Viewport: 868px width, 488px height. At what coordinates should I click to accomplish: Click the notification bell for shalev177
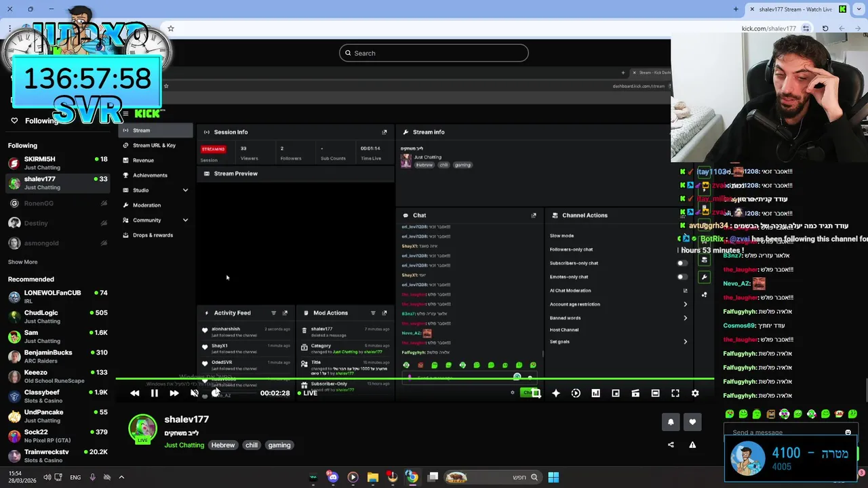coord(671,422)
